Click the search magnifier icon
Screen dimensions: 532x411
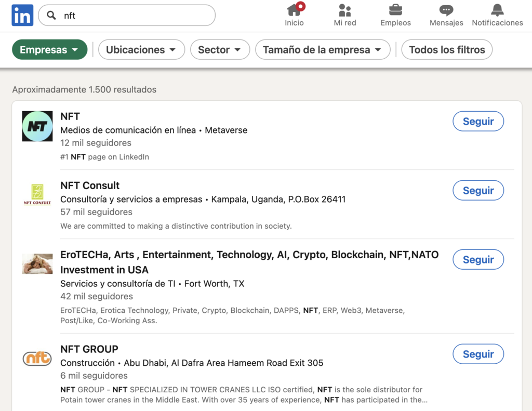coord(50,16)
